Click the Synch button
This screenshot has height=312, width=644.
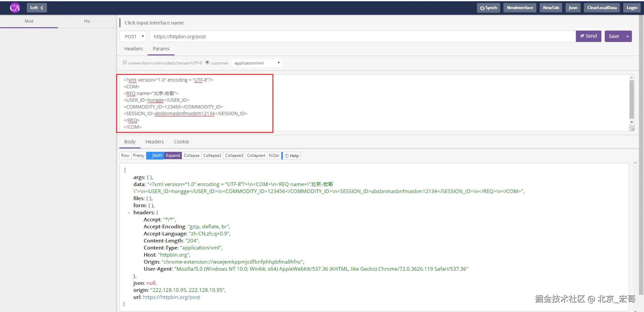coord(488,8)
